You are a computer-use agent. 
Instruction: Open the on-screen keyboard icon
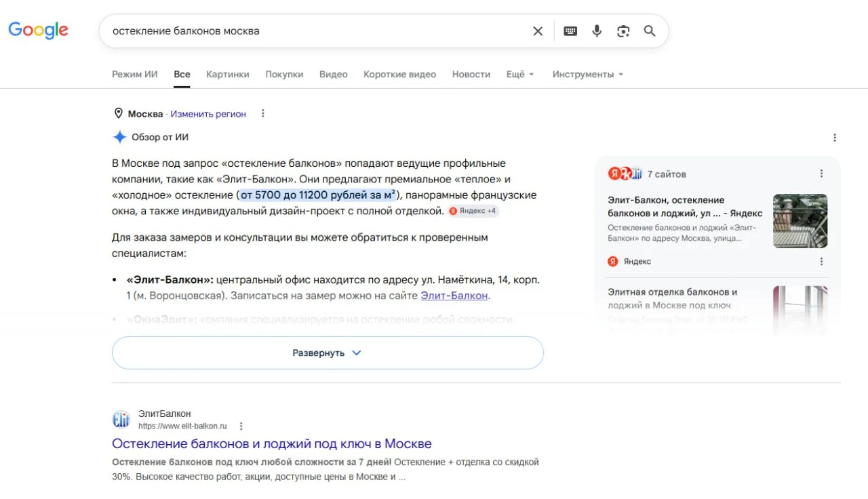[570, 31]
